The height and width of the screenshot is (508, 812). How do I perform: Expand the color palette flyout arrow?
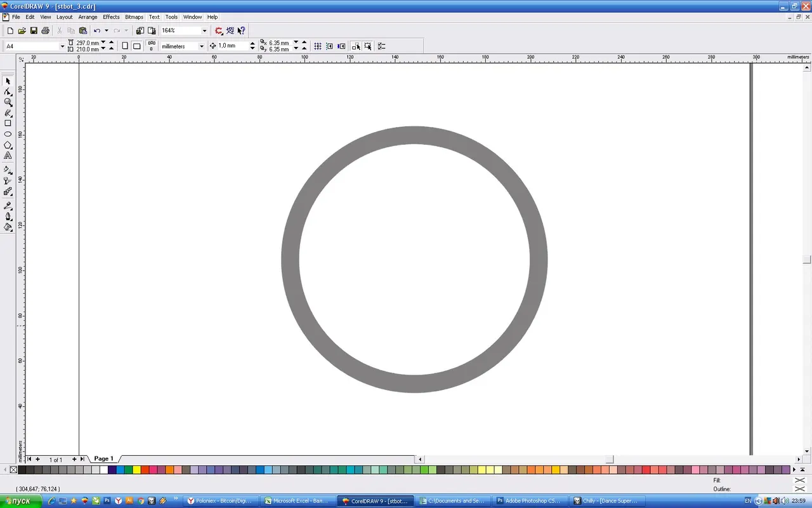(x=802, y=470)
